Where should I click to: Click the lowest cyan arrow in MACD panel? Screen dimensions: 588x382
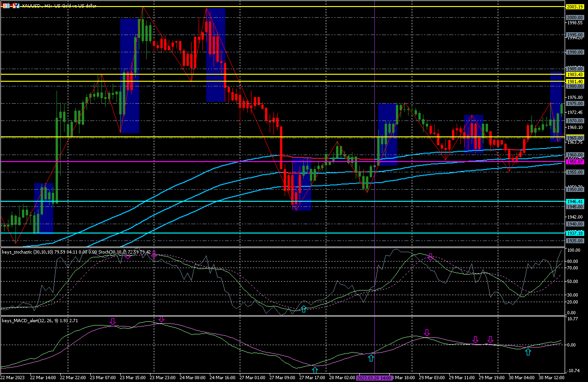click(315, 371)
